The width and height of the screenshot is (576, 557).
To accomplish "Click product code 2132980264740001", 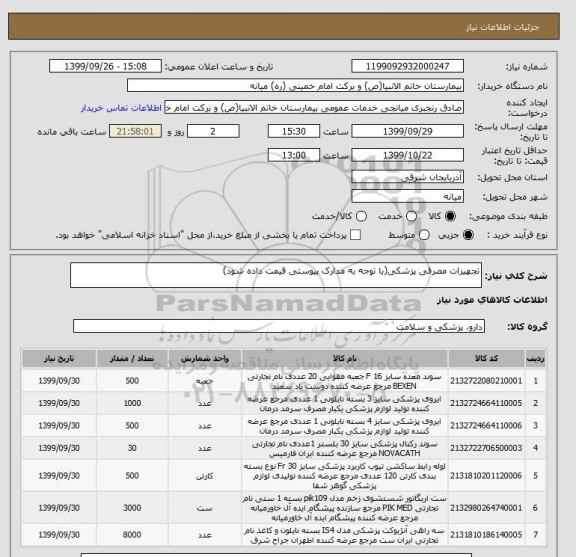I will [x=486, y=508].
